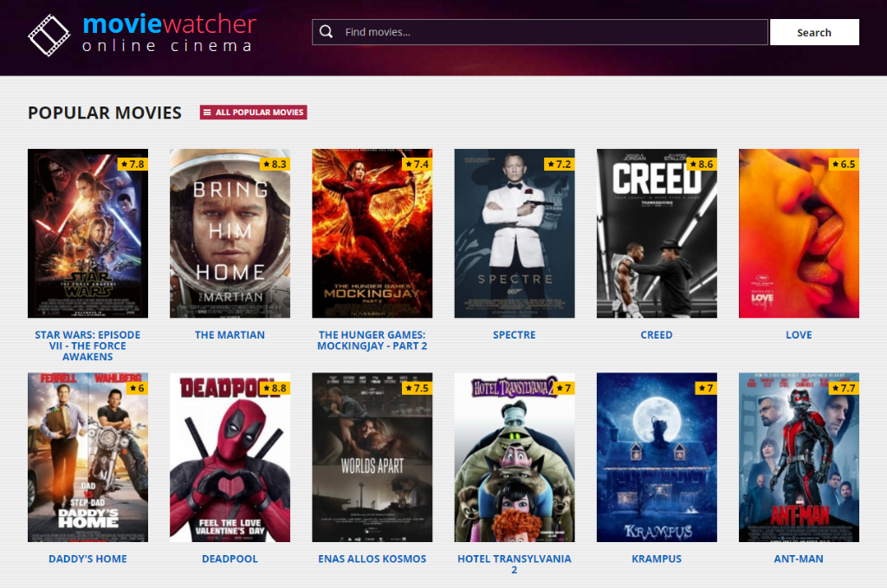Open the Krampus movie poster
The height and width of the screenshot is (588, 887).
tap(657, 457)
